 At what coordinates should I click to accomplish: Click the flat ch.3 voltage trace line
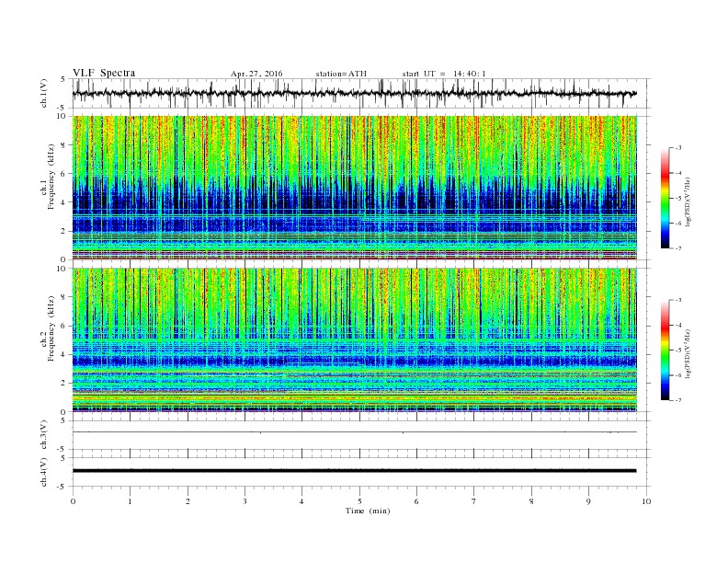point(354,432)
